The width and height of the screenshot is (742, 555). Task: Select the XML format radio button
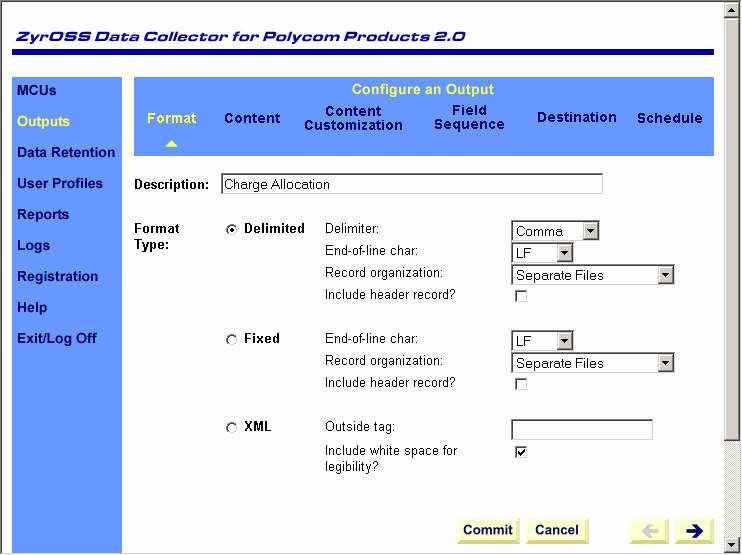pos(231,428)
